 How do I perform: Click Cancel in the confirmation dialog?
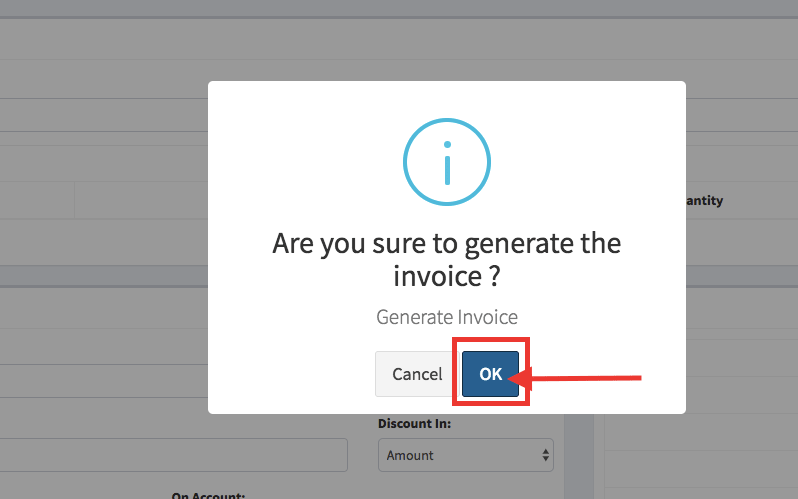click(417, 374)
